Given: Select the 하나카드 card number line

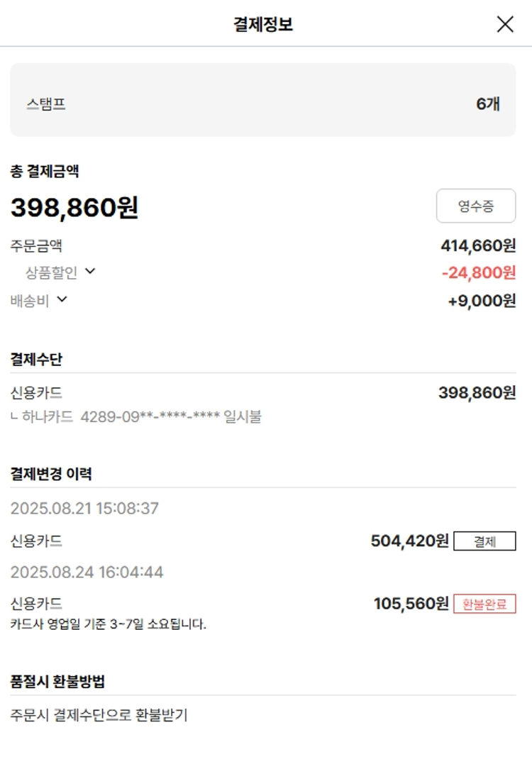Looking at the screenshot, I should tap(136, 417).
